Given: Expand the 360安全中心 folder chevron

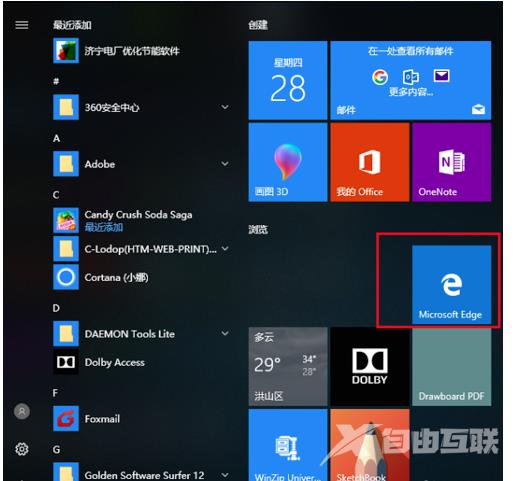Looking at the screenshot, I should pos(225,107).
